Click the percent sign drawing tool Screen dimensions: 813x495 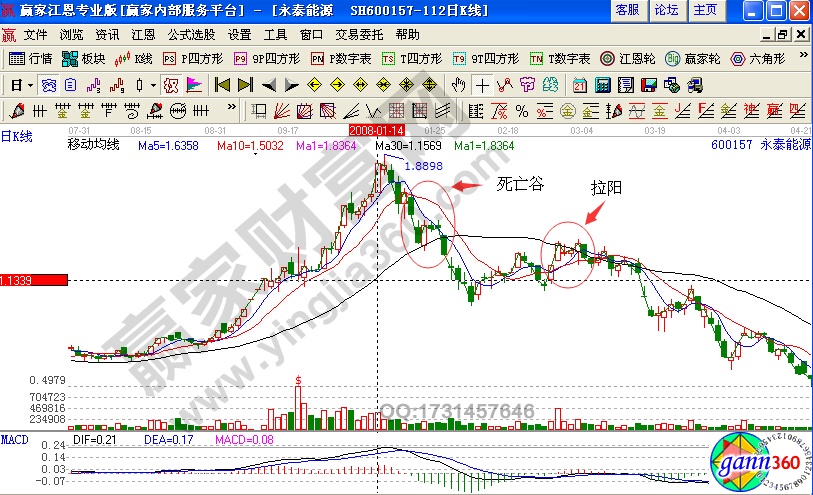[521, 109]
